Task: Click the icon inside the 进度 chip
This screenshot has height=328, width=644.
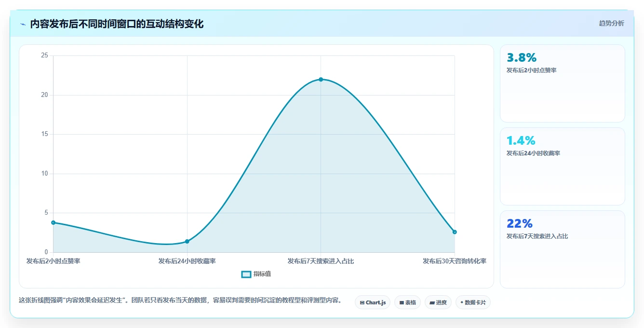Action: coord(432,303)
